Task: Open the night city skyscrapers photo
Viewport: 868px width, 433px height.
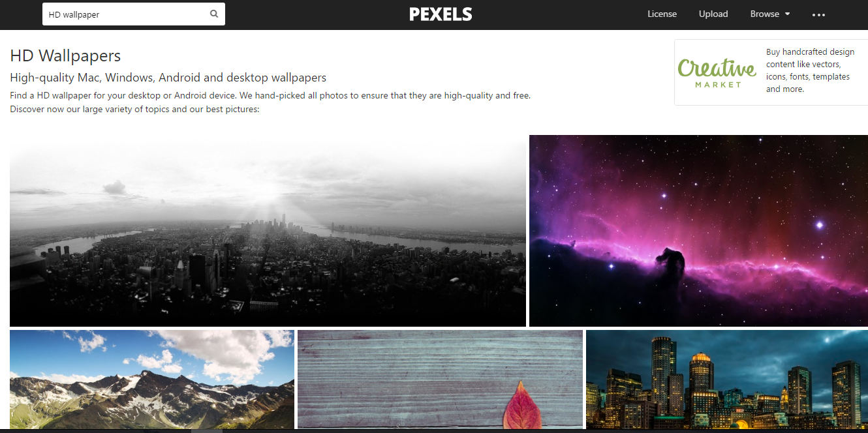Action: click(x=727, y=379)
